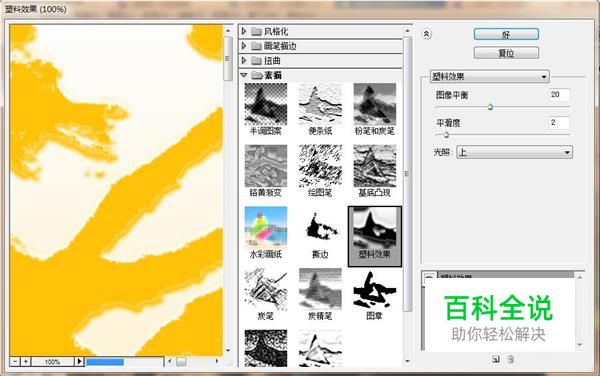Click preview vertical scrollbar up arrow
The width and height of the screenshot is (600, 376).
point(228,31)
